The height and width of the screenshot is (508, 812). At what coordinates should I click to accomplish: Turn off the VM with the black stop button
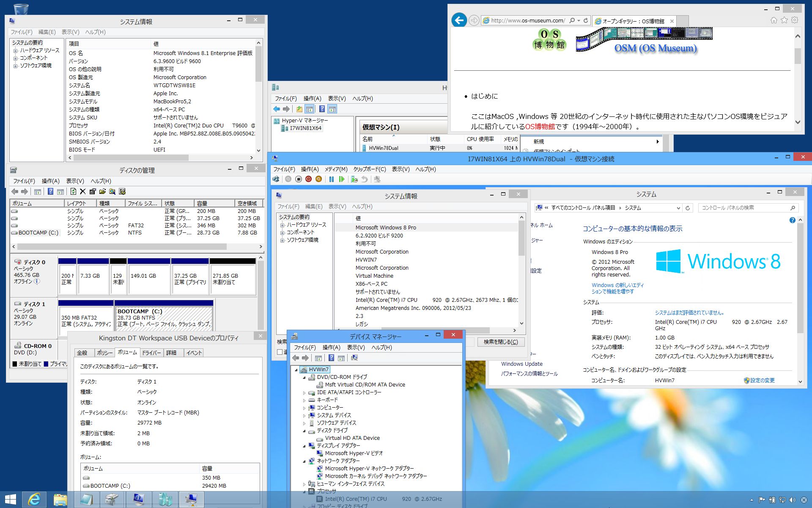(x=298, y=179)
